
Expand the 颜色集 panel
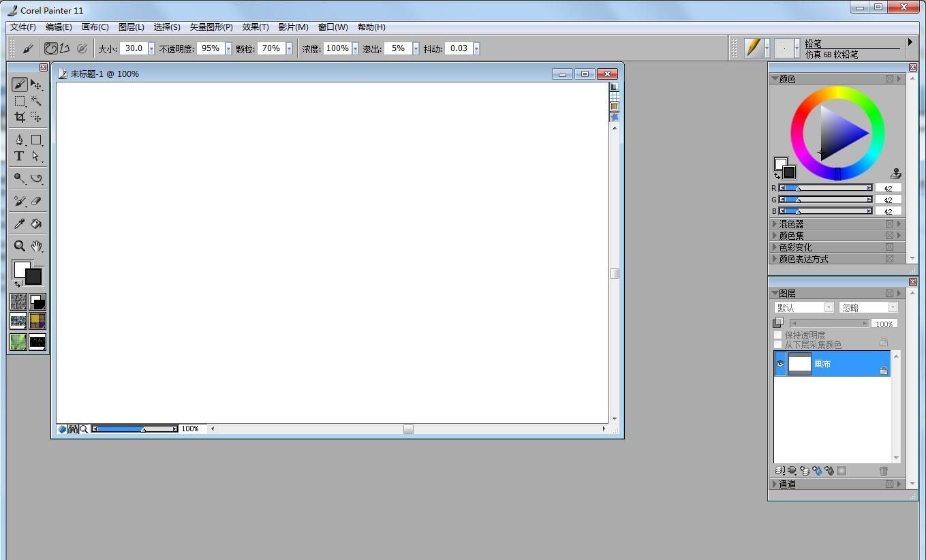(x=775, y=236)
